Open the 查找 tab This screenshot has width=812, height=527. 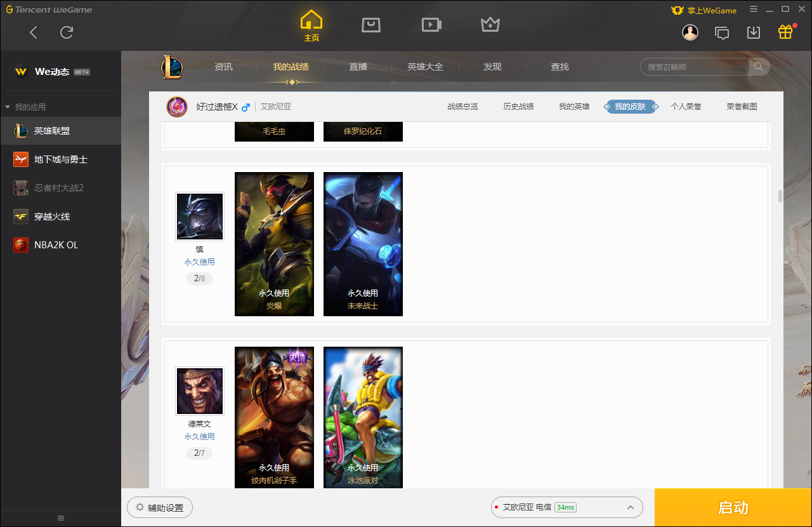(560, 67)
